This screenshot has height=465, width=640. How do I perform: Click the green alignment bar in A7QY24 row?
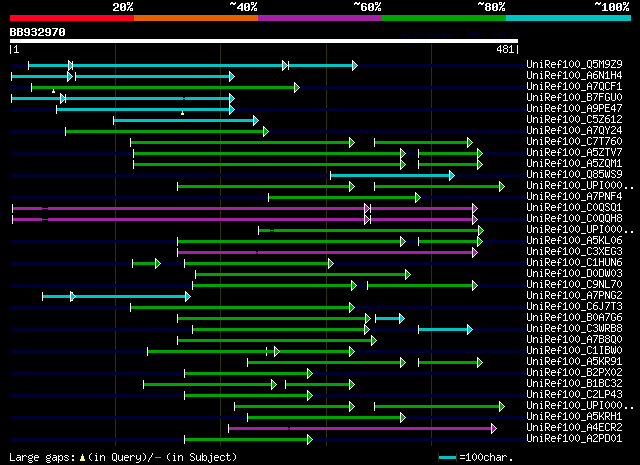point(167,131)
